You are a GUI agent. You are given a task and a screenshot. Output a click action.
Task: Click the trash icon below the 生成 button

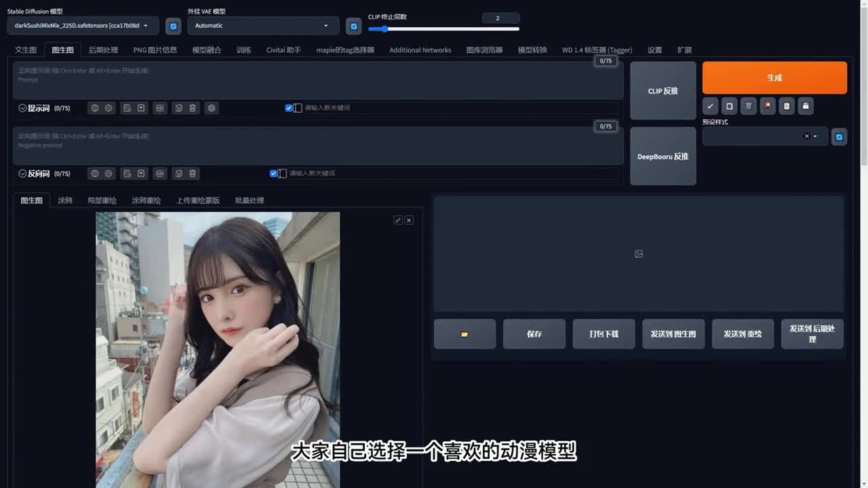pyautogui.click(x=748, y=106)
